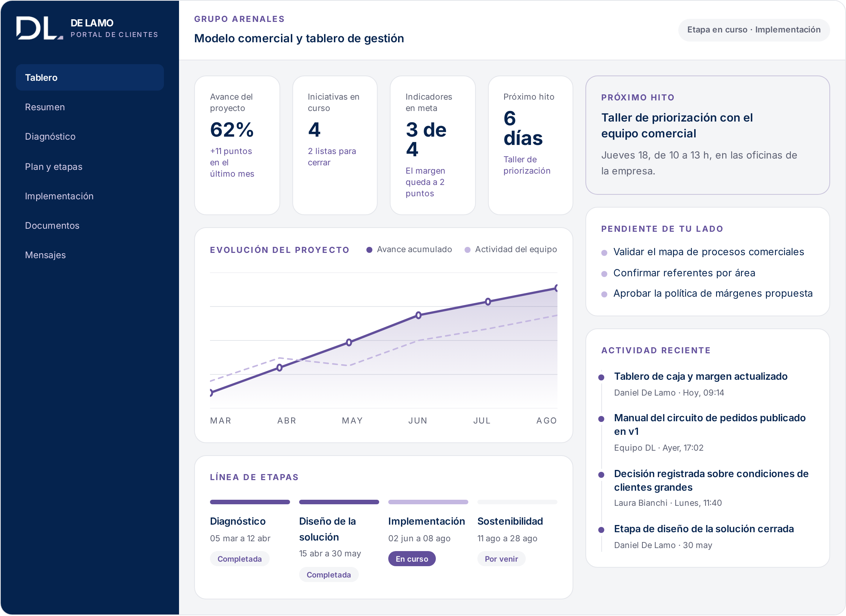Click the Por venir status badge

501,559
